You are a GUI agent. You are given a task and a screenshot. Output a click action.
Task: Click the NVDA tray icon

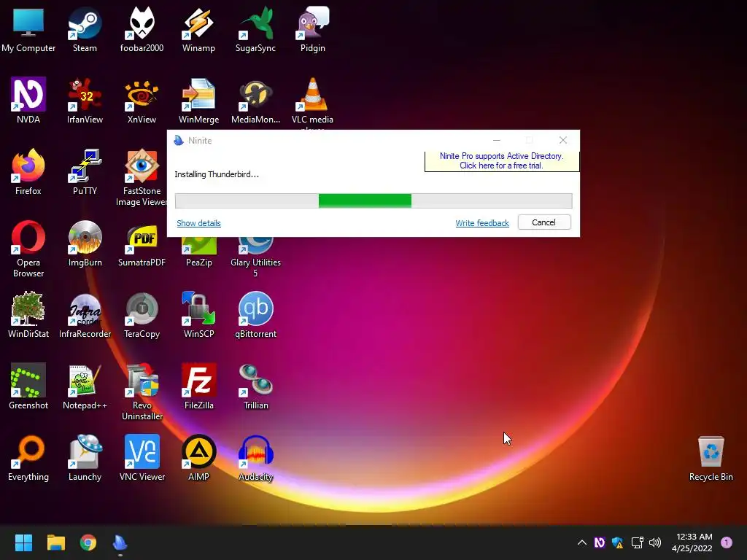click(x=600, y=542)
